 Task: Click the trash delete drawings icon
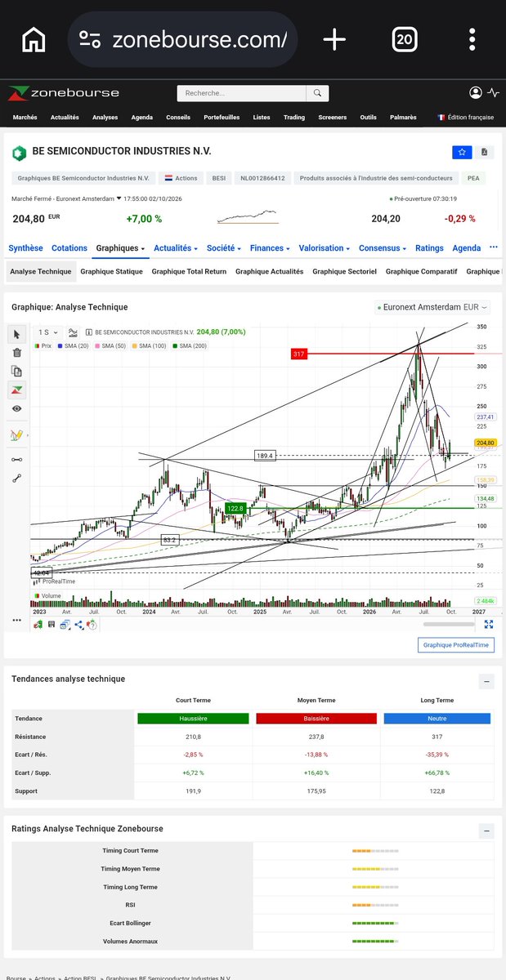tap(17, 353)
